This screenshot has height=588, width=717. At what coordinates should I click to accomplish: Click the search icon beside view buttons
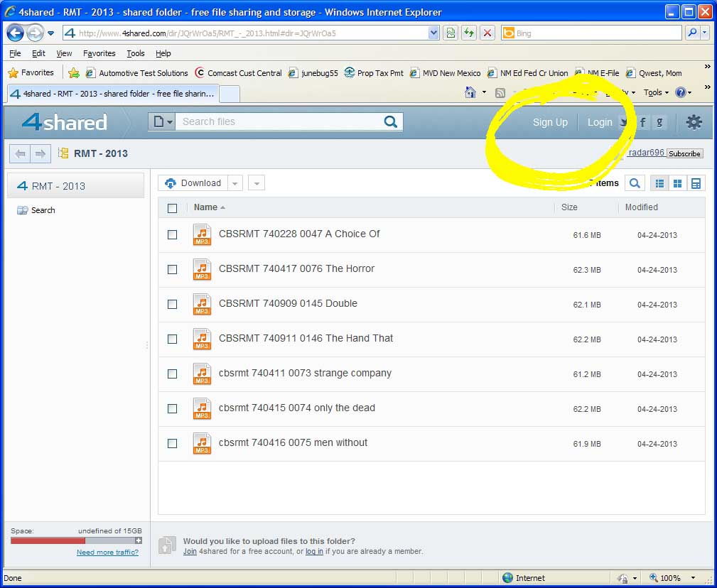(635, 183)
